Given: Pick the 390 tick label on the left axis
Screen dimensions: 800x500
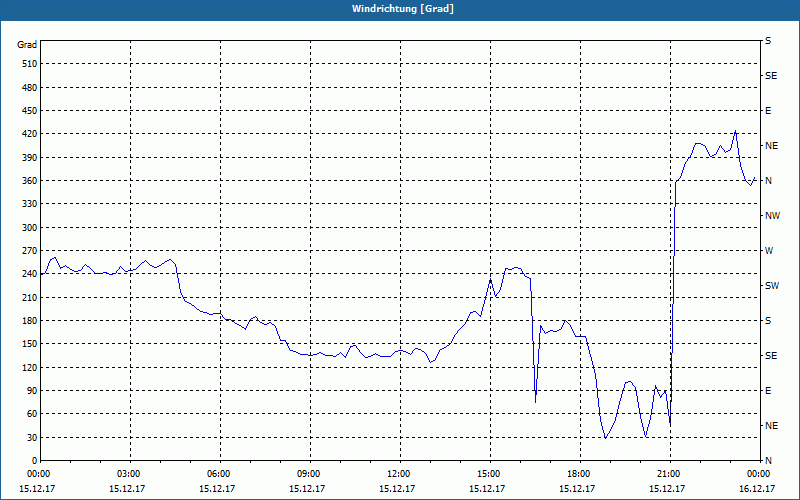Looking at the screenshot, I should tap(30, 158).
